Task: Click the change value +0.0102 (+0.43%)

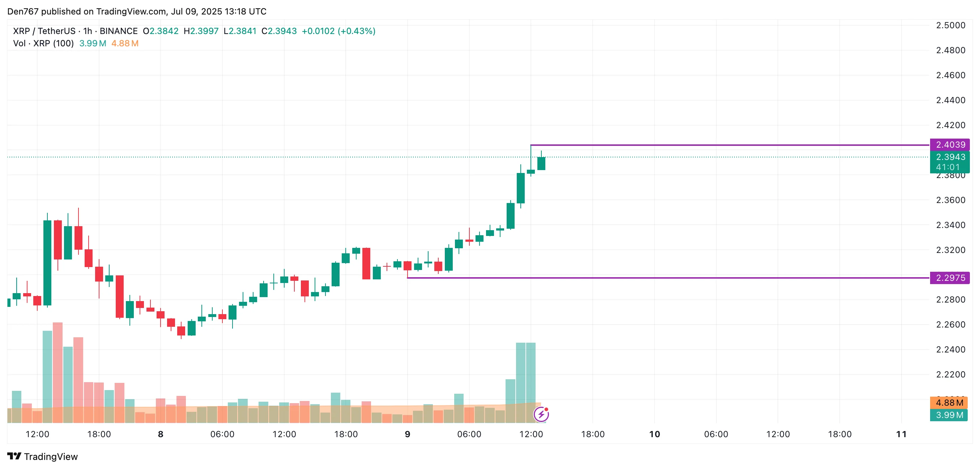Action: click(x=338, y=31)
